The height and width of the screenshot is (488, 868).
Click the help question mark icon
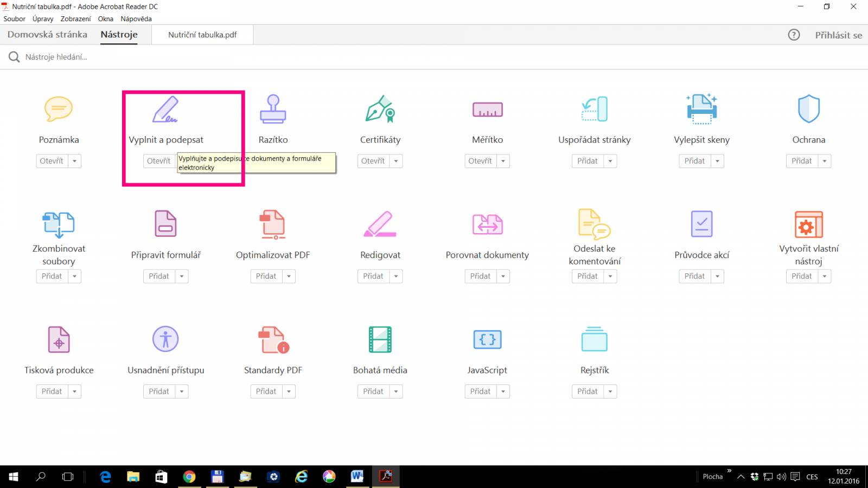[x=794, y=35]
